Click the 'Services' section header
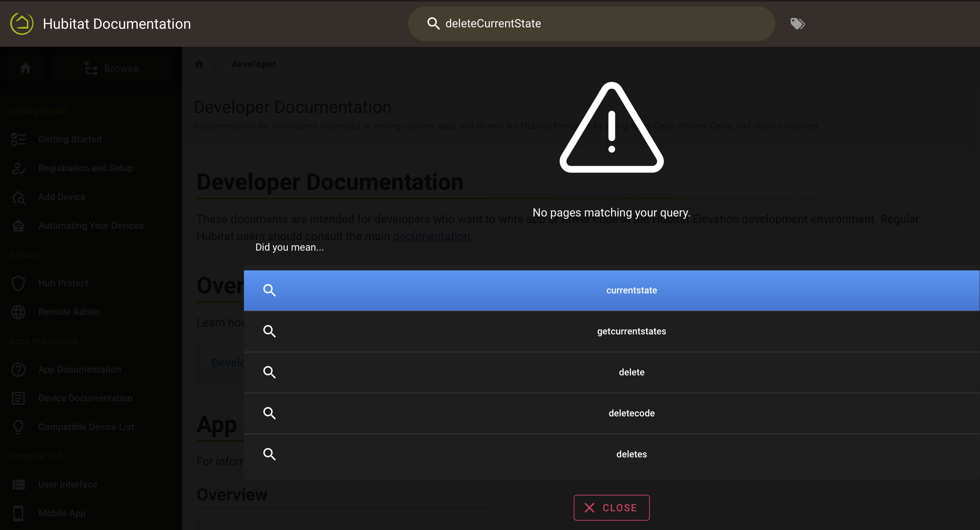Viewport: 980px width, 530px height. (26, 254)
